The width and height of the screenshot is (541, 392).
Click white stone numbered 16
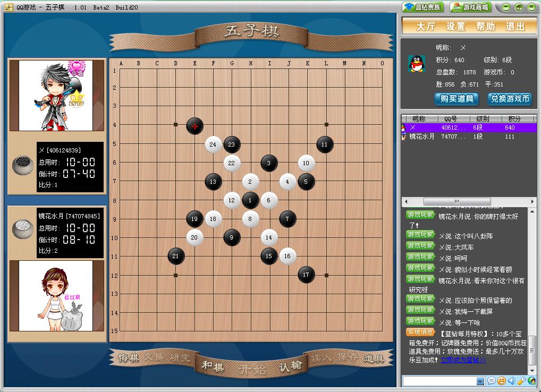point(288,256)
